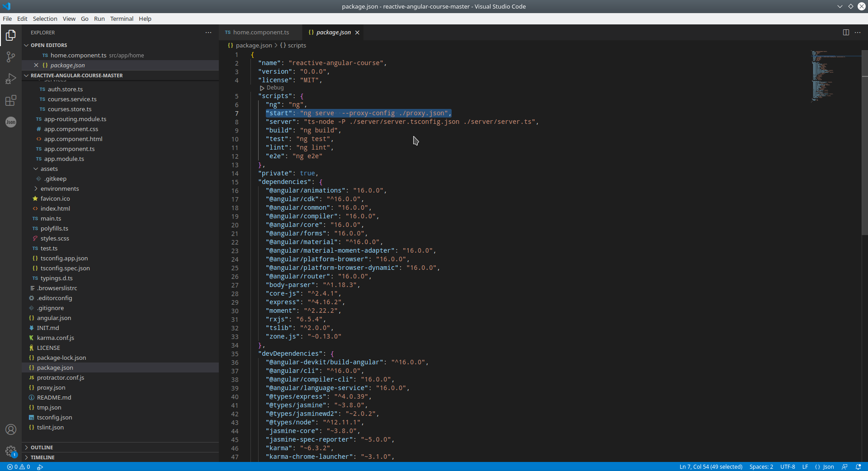Open the Accounts menu
This screenshot has height=471, width=868.
tap(11, 429)
